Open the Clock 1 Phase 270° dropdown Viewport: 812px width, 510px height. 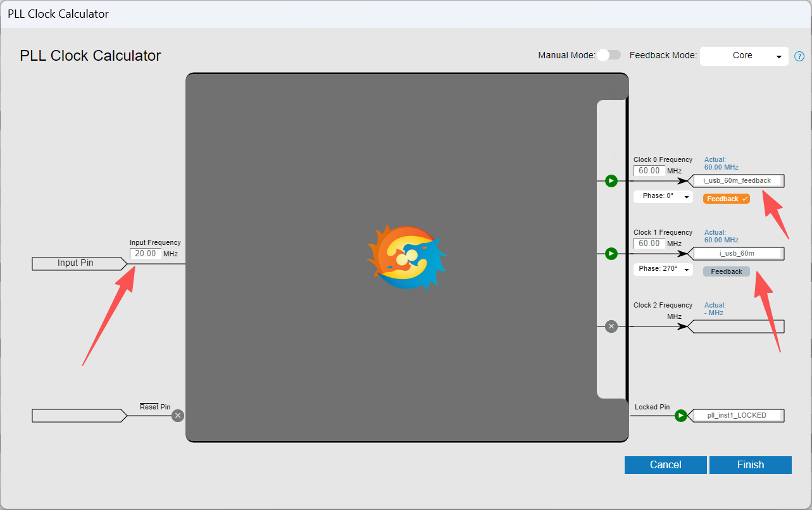[x=663, y=269]
